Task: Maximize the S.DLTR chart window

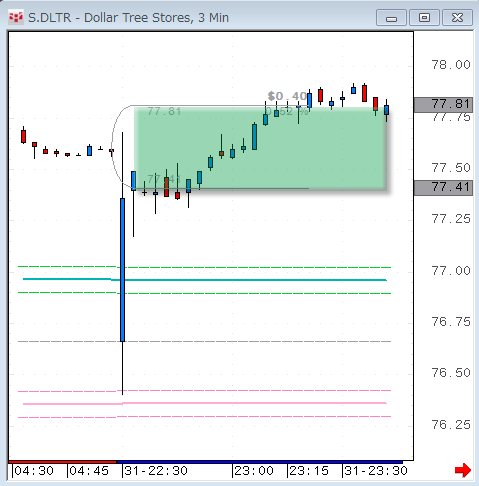Action: click(x=424, y=18)
